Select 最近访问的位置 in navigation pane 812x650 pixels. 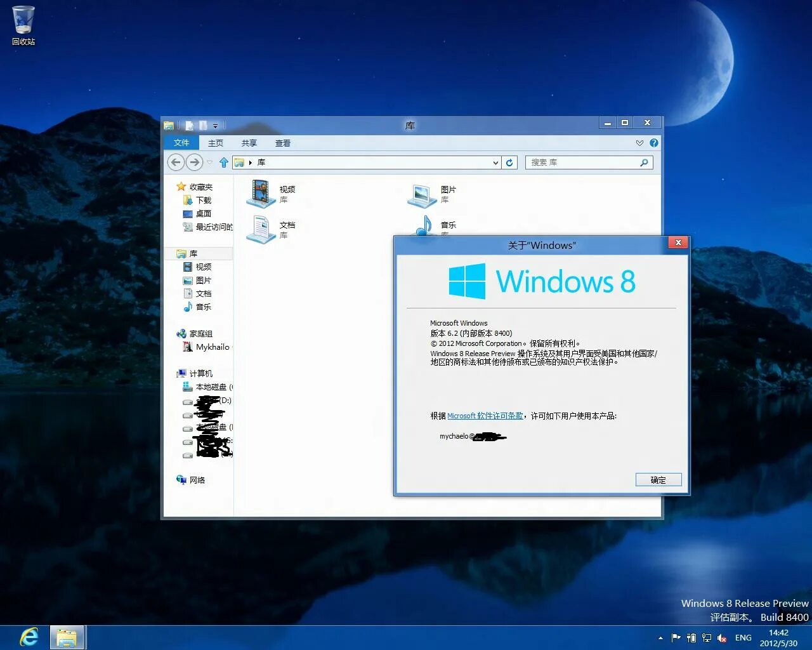tap(207, 227)
